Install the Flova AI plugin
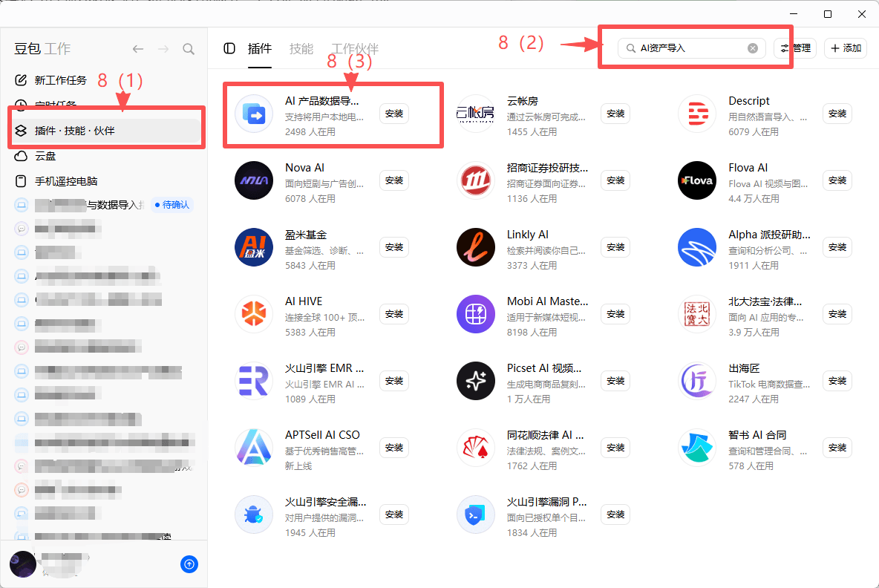The width and height of the screenshot is (879, 588). [x=837, y=180]
